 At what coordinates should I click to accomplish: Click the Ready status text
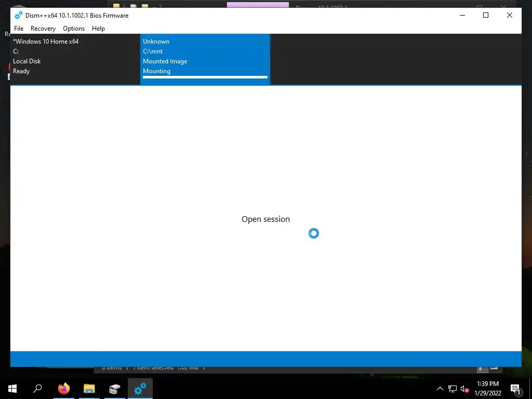coord(21,71)
